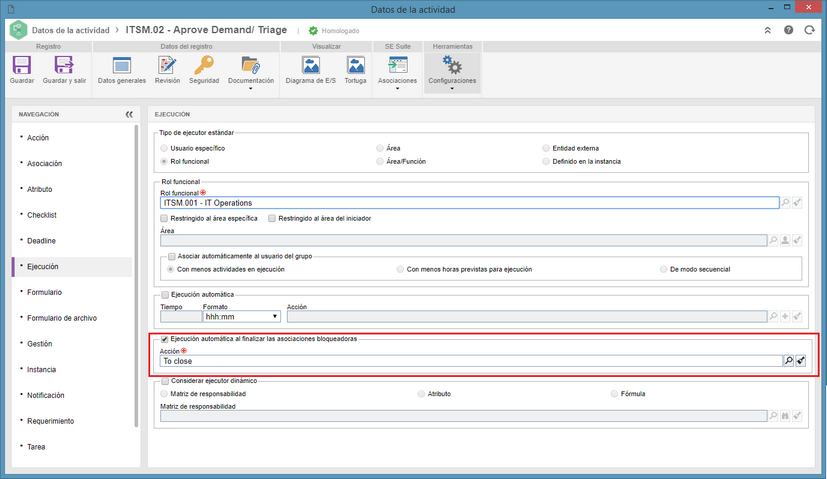Clear the Área field with eraser icon

797,240
